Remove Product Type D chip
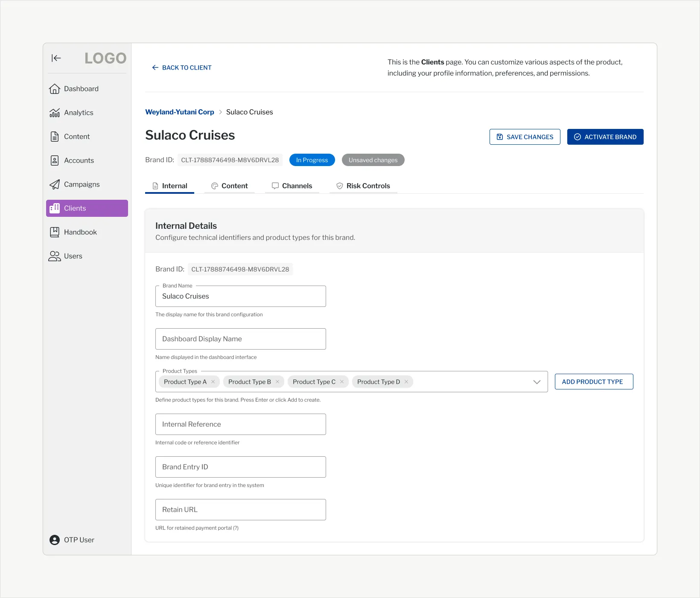 (406, 382)
